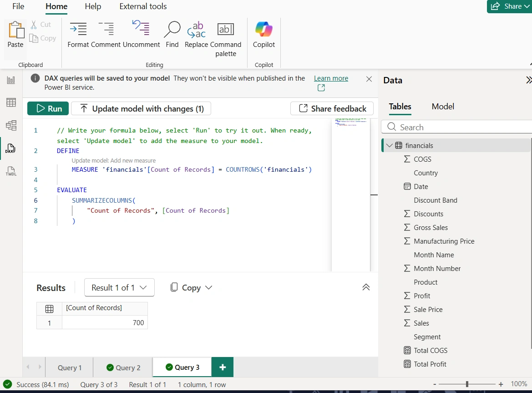Open the Replace tool

196,35
